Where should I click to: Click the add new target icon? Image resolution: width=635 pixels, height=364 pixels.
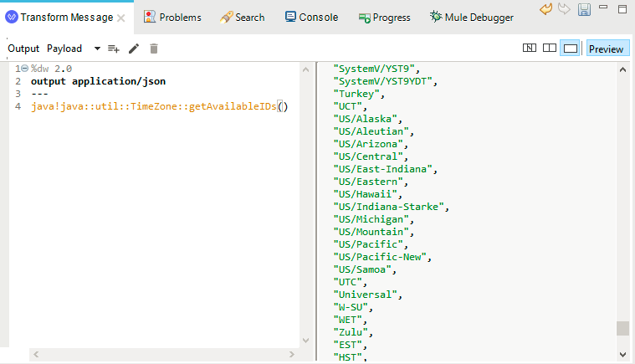[x=114, y=49]
